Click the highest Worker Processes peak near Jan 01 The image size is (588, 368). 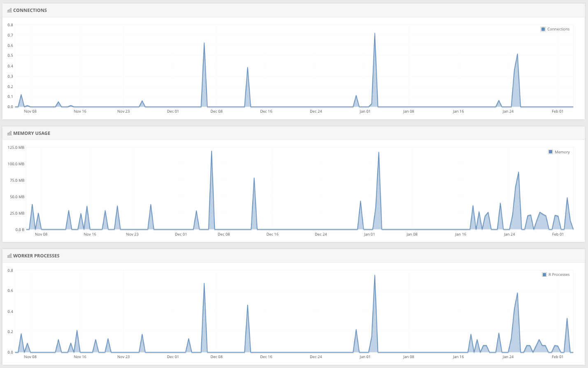pos(374,275)
